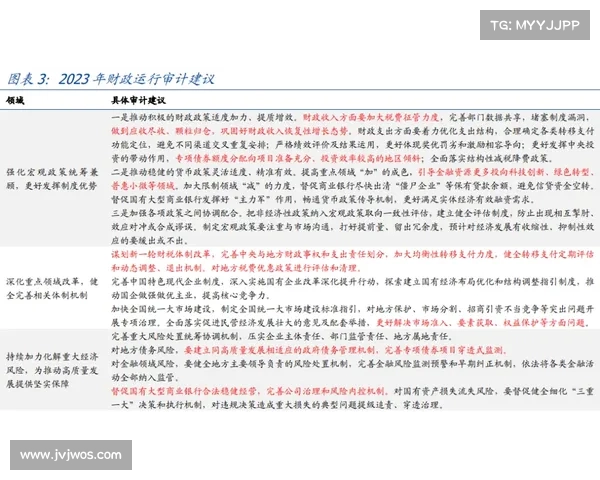
Task: Click the red text "专项债券额度分配向项目准备充分"
Action: coord(243,158)
